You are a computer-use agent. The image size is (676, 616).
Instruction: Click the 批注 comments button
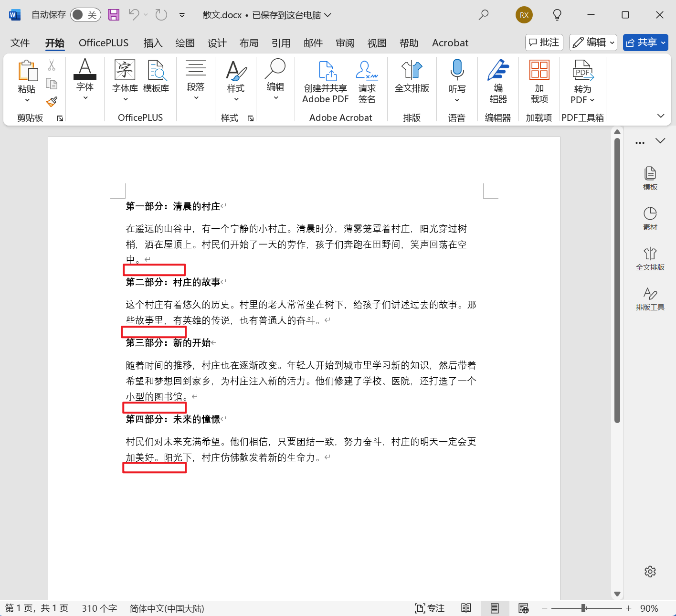coord(544,42)
